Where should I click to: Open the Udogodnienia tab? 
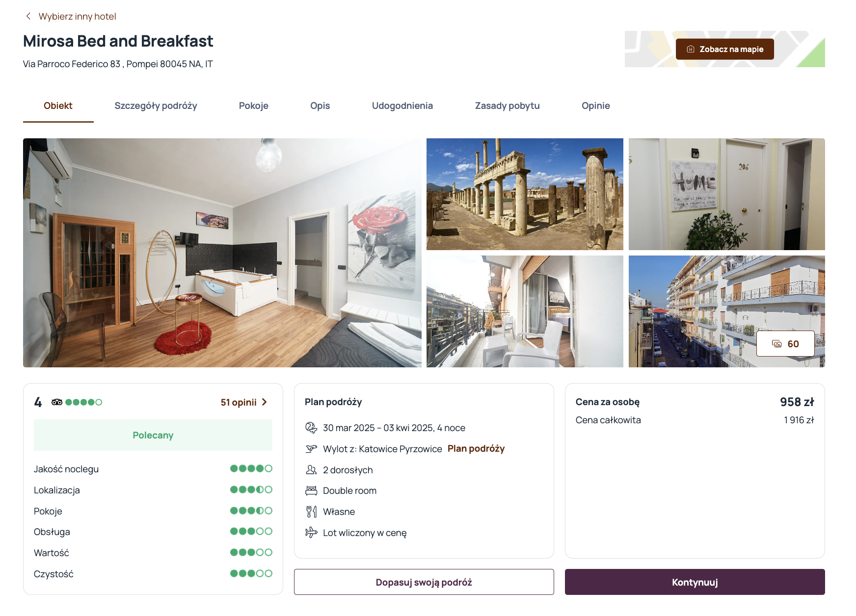402,106
